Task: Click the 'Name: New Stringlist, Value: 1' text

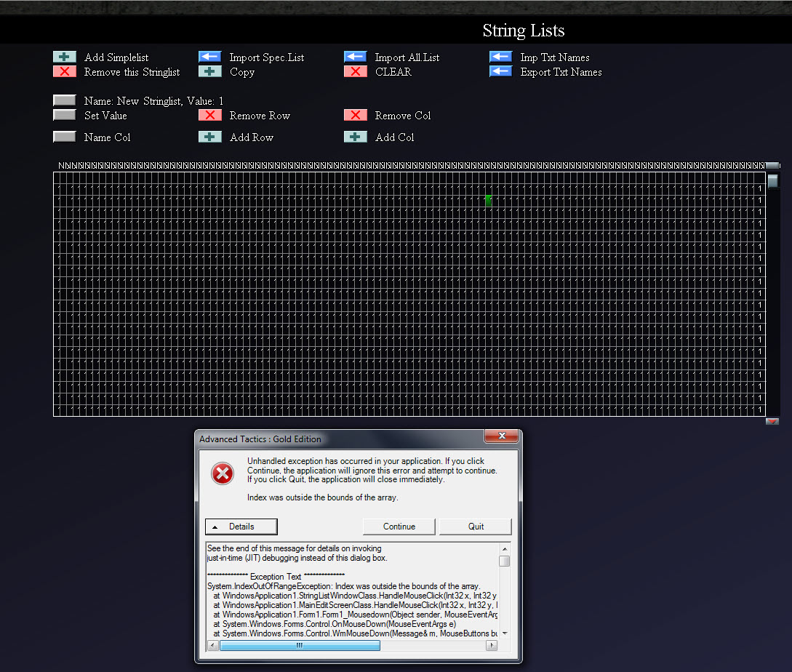Action: pyautogui.click(x=153, y=100)
